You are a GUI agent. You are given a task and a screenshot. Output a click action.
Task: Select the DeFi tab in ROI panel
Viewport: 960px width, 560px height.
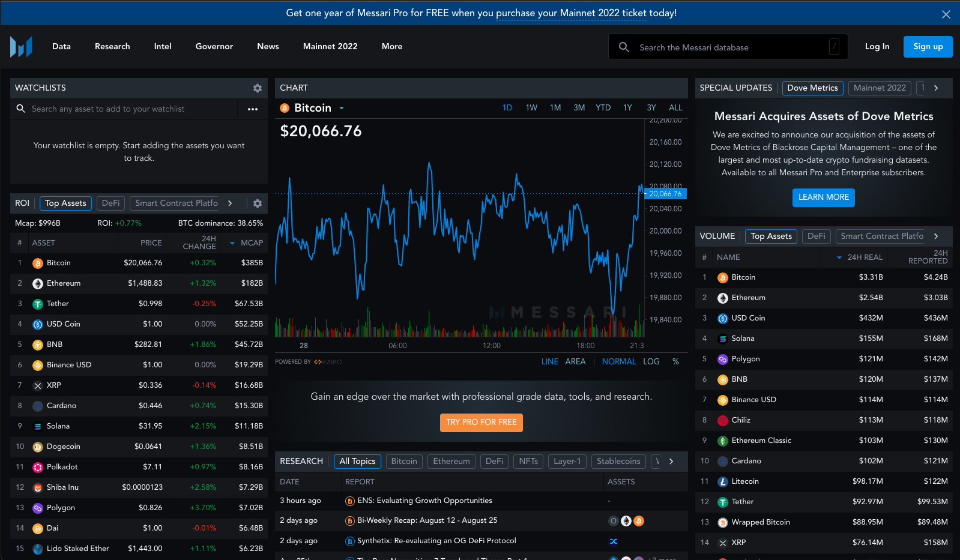[x=110, y=203]
